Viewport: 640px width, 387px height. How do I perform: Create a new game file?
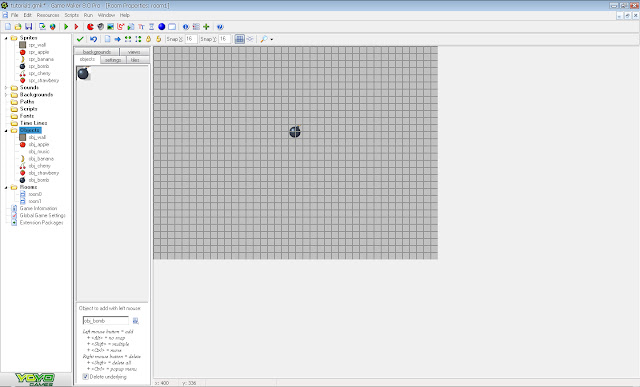(x=8, y=27)
